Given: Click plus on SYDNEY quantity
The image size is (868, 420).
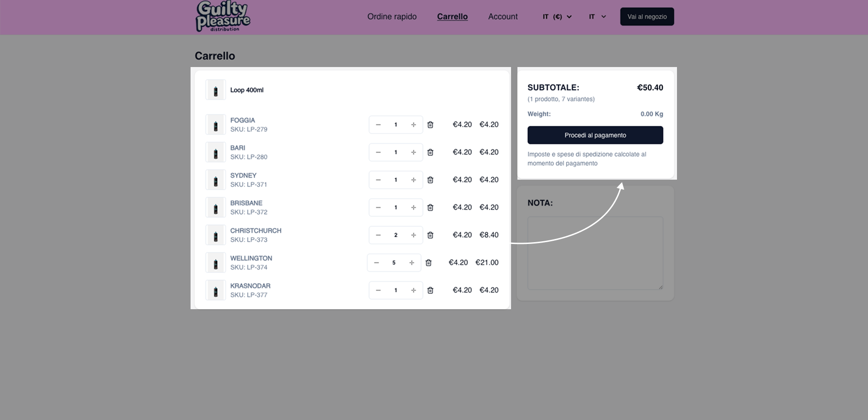Looking at the screenshot, I should coord(413,180).
